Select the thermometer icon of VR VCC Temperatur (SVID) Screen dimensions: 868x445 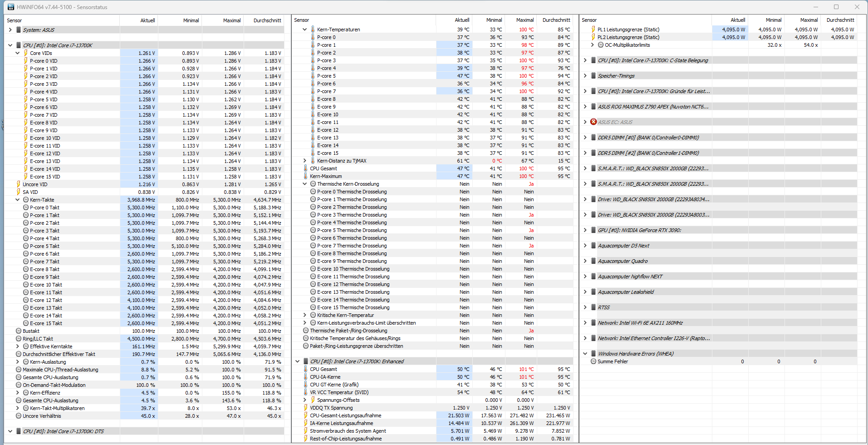click(x=305, y=392)
